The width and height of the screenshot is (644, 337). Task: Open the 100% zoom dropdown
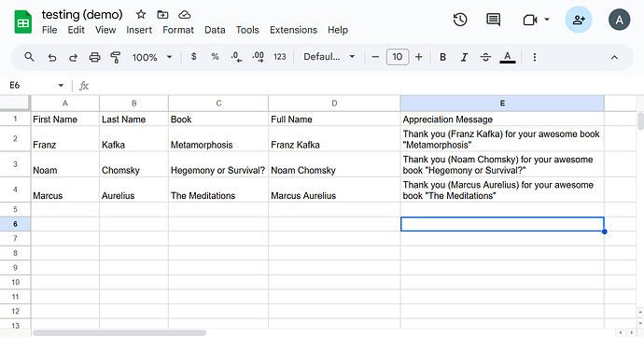coord(152,57)
